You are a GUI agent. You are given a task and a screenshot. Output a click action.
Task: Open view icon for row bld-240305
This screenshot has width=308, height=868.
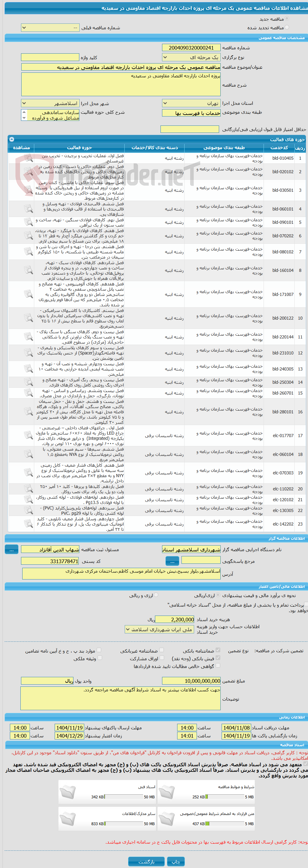28,369
